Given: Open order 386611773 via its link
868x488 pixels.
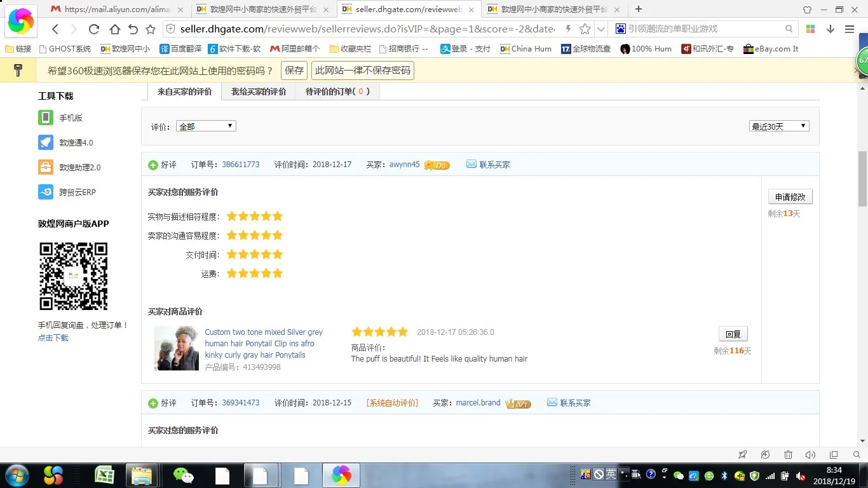Looking at the screenshot, I should click(x=240, y=164).
